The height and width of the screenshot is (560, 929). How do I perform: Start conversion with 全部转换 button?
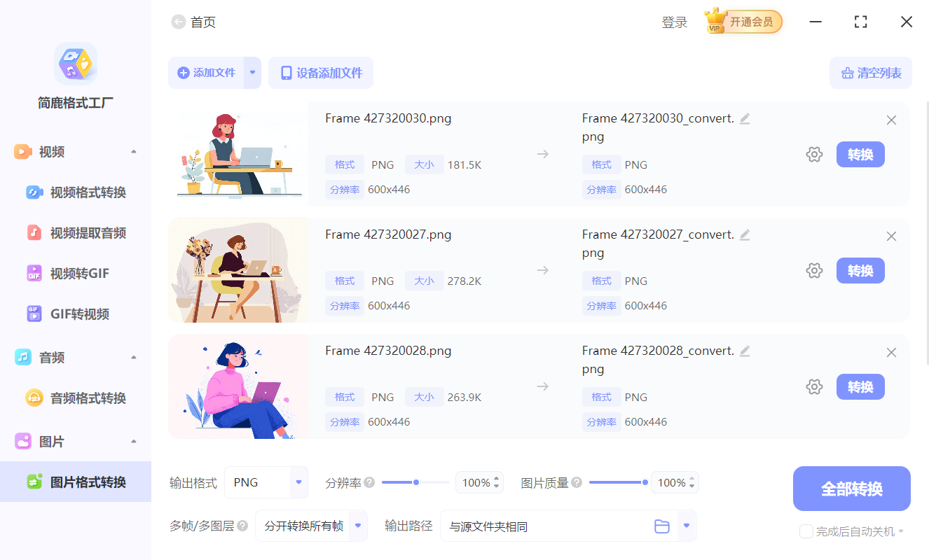[x=851, y=488]
